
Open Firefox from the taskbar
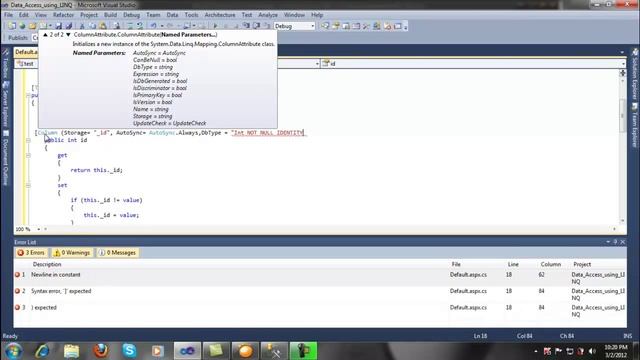coord(100,351)
